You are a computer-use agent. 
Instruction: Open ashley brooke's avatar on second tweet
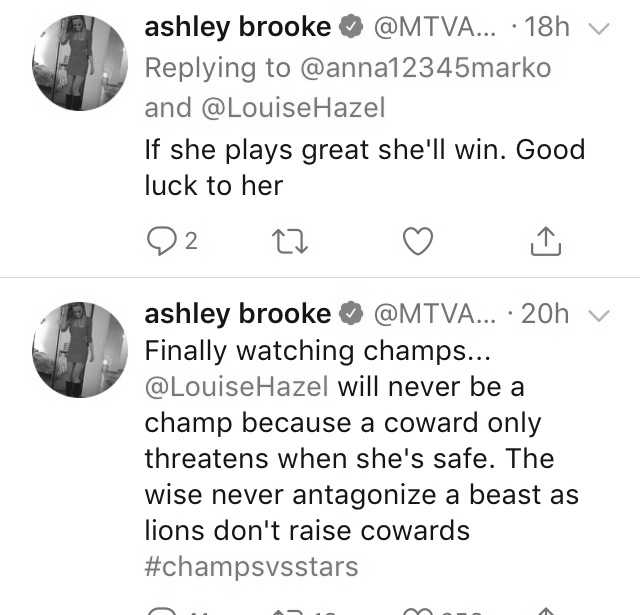[x=80, y=350]
